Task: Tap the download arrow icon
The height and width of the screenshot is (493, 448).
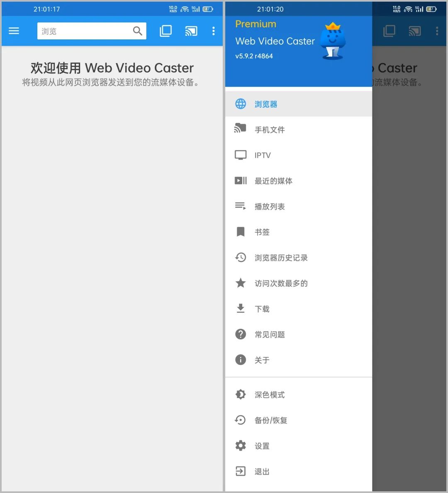Action: point(241,308)
